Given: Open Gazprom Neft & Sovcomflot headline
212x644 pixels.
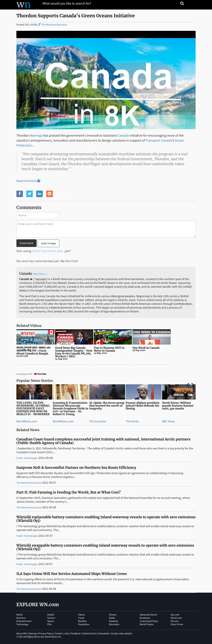Looking at the screenshot, I should (76, 467).
